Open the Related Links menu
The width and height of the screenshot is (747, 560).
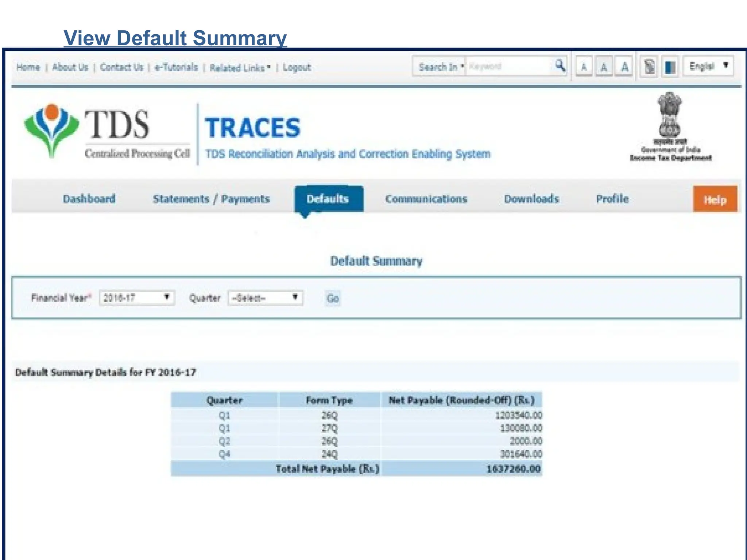240,68
